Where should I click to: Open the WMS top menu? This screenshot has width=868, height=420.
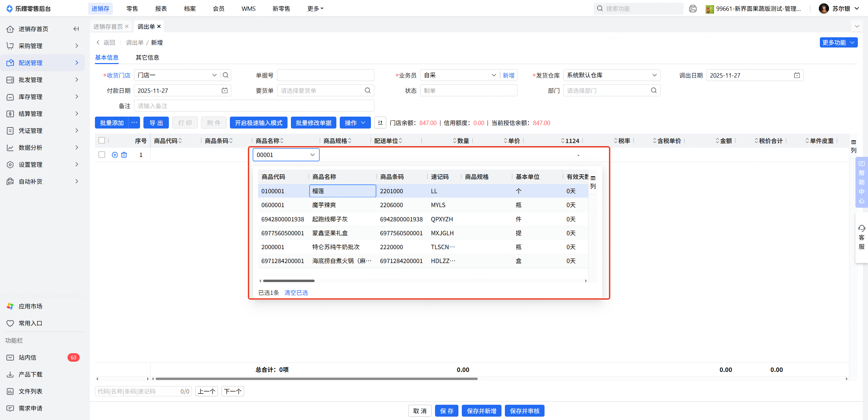click(x=248, y=8)
